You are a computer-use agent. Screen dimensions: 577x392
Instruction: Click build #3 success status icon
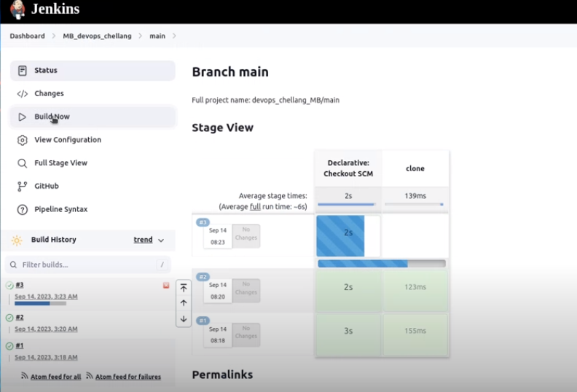[x=9, y=286]
